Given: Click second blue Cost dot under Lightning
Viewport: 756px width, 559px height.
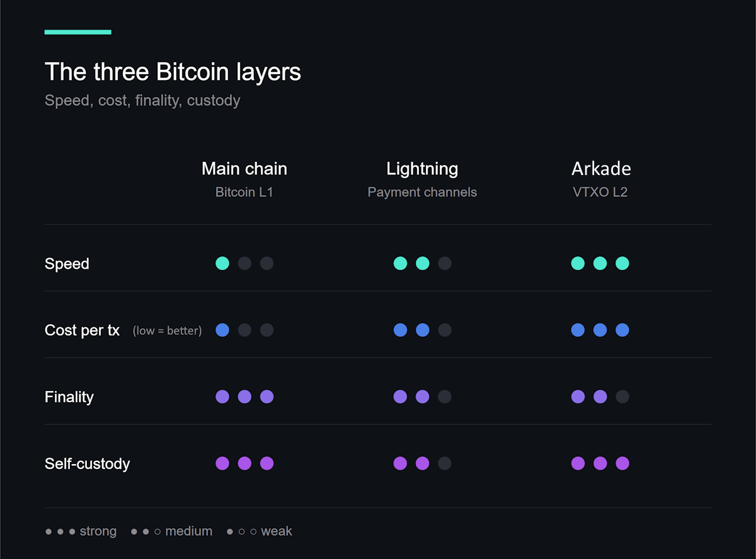Looking at the screenshot, I should pos(423,330).
